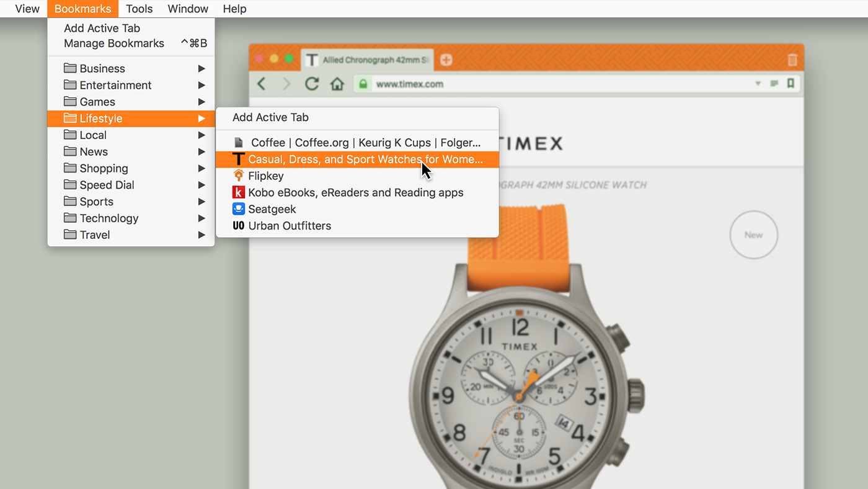
Task: Click the green padlock security icon
Action: pyautogui.click(x=363, y=84)
